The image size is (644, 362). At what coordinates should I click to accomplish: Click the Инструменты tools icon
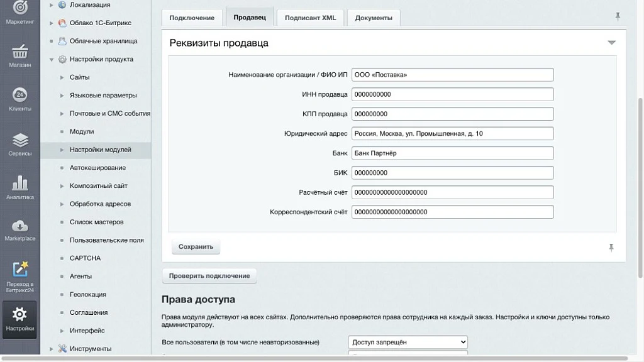(x=62, y=348)
